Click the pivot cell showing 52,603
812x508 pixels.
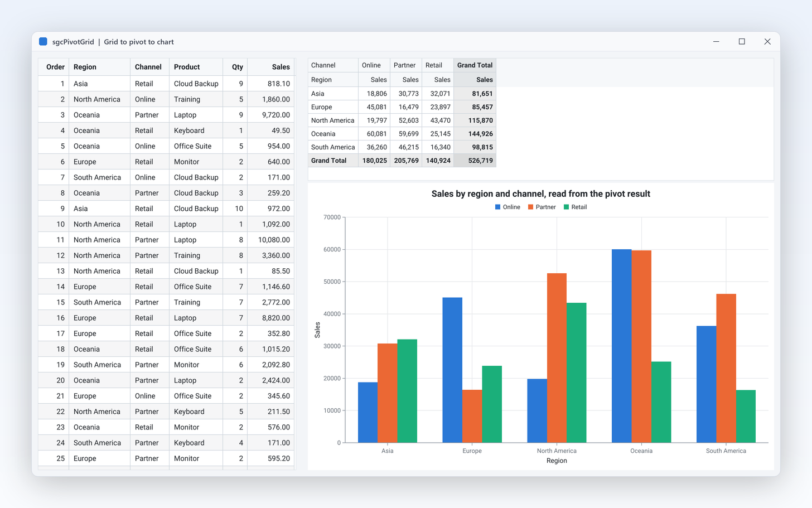pos(406,120)
